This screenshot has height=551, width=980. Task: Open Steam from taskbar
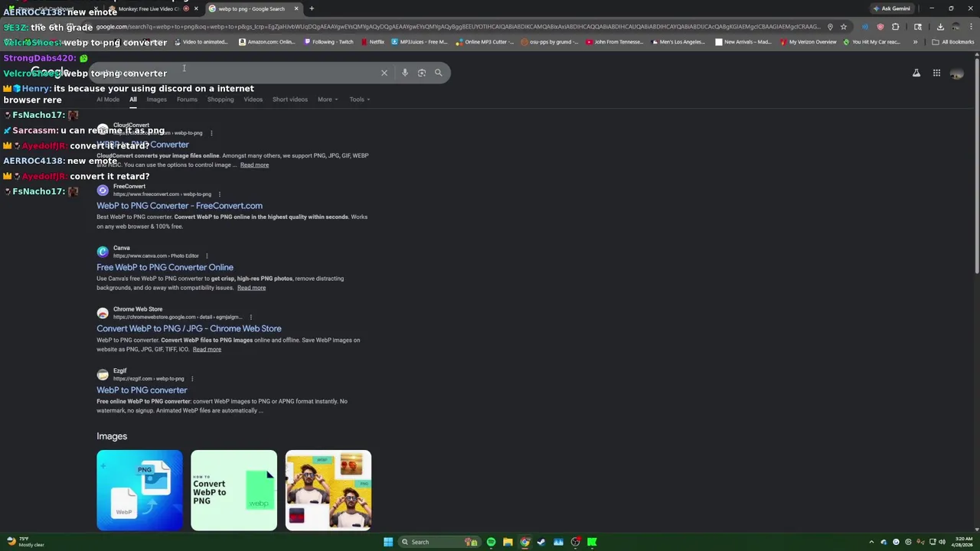pos(541,542)
